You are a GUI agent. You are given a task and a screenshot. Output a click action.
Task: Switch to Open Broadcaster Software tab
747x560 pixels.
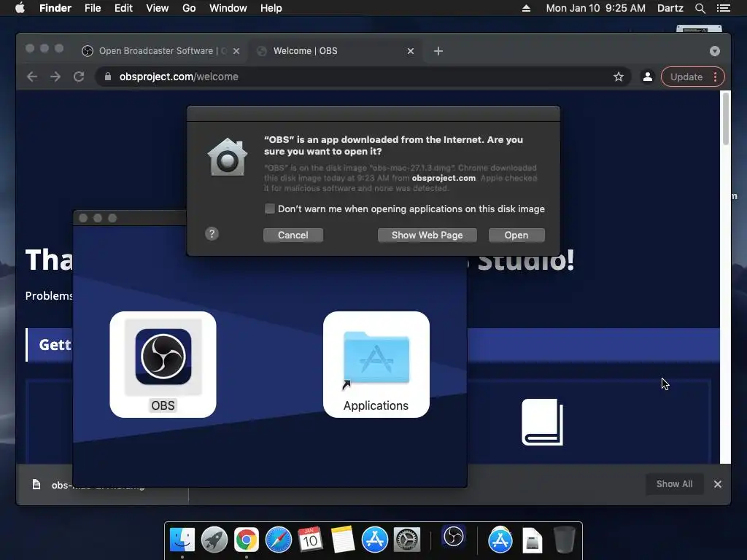tap(158, 51)
